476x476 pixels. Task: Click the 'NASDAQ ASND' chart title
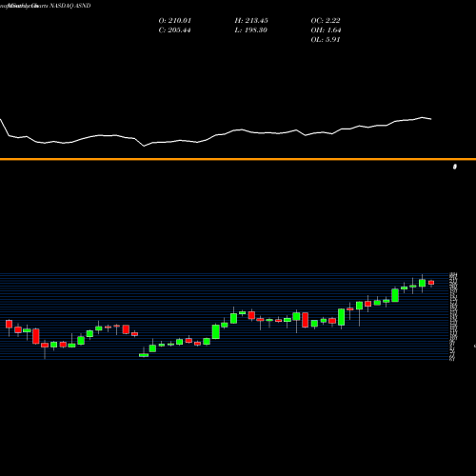click(x=70, y=6)
